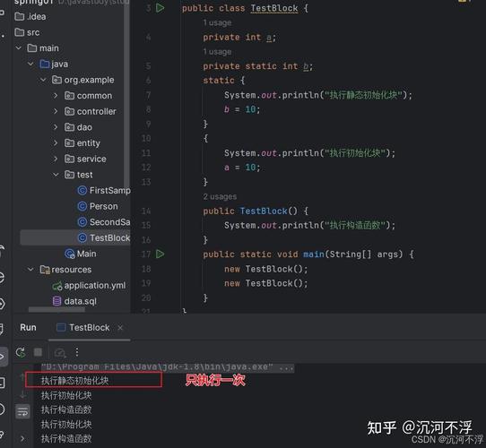This screenshot has height=448, width=486.
Task: Click the '2 usages' hint above constructor
Action: click(220, 196)
